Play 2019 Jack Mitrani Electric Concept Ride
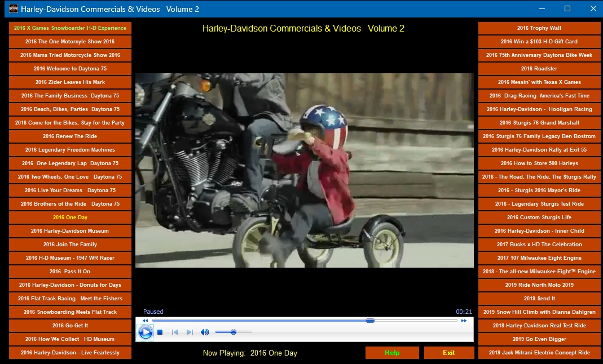Screen dimensions: 603x364 click(539, 353)
